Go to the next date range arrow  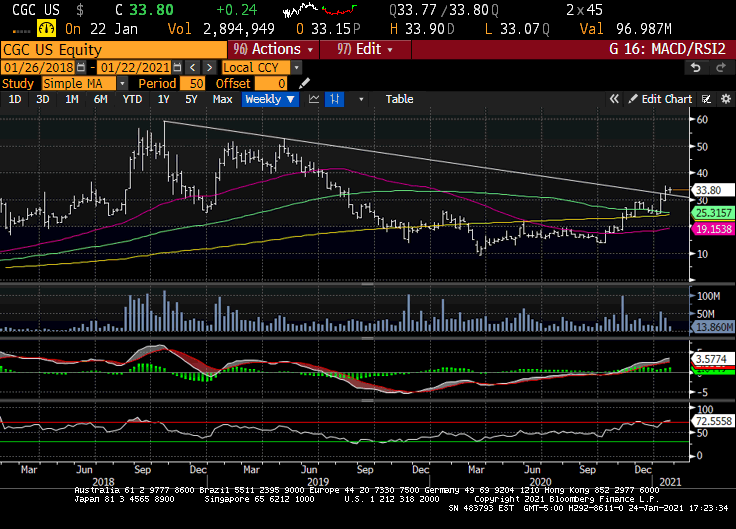point(209,68)
